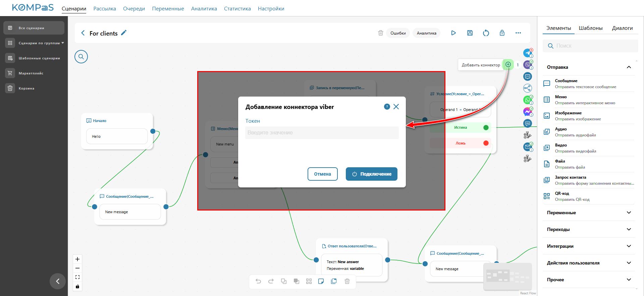Expand the Переходы section
The height and width of the screenshot is (296, 644).
tap(589, 229)
